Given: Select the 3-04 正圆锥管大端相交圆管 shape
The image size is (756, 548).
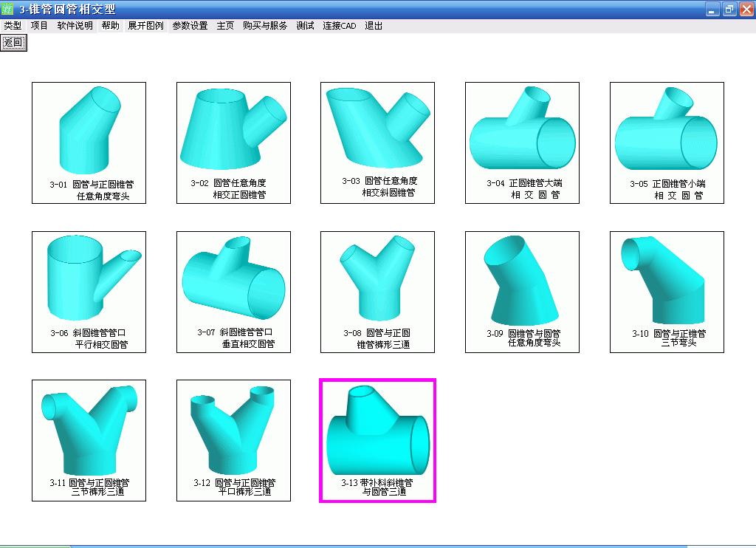Looking at the screenshot, I should click(522, 143).
